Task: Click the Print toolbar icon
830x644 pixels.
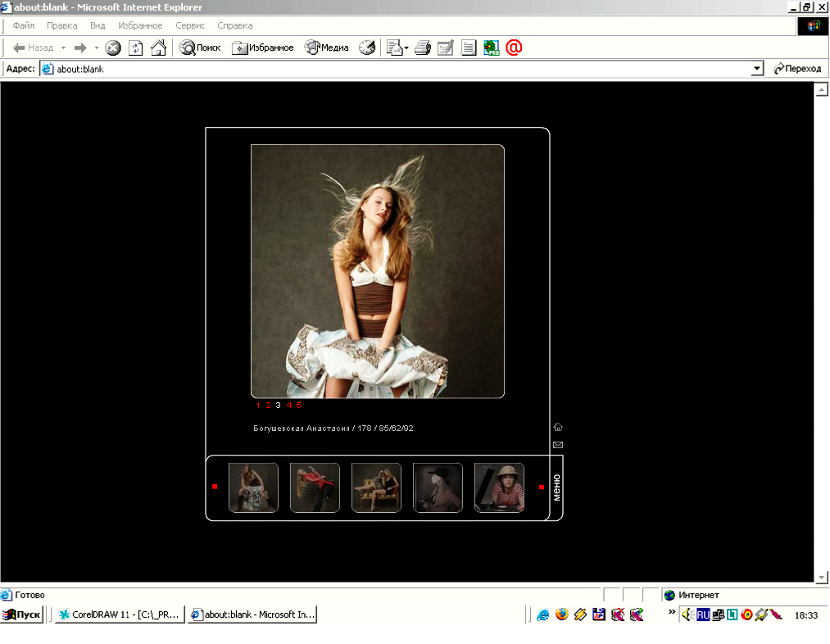Action: coord(423,48)
